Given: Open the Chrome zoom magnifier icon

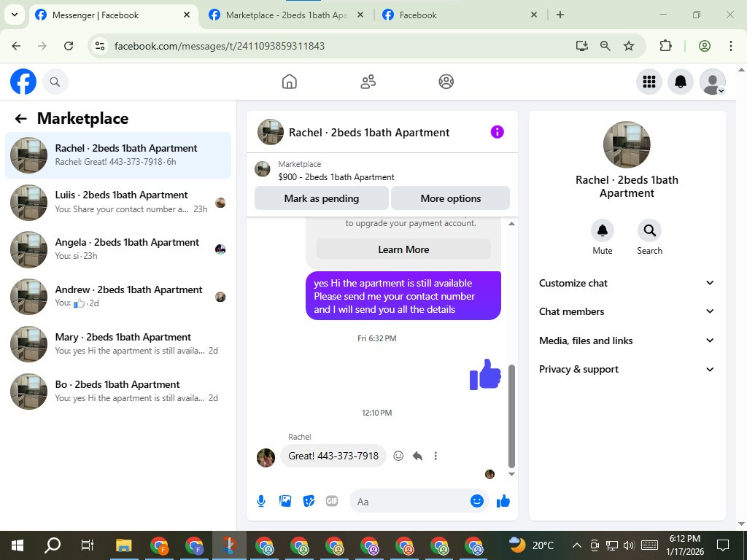Looking at the screenshot, I should click(x=605, y=46).
